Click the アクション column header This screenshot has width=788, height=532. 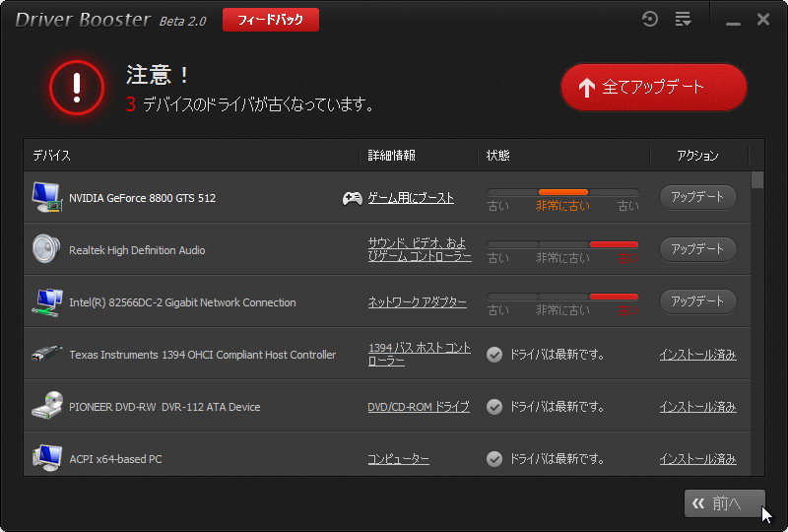click(697, 156)
